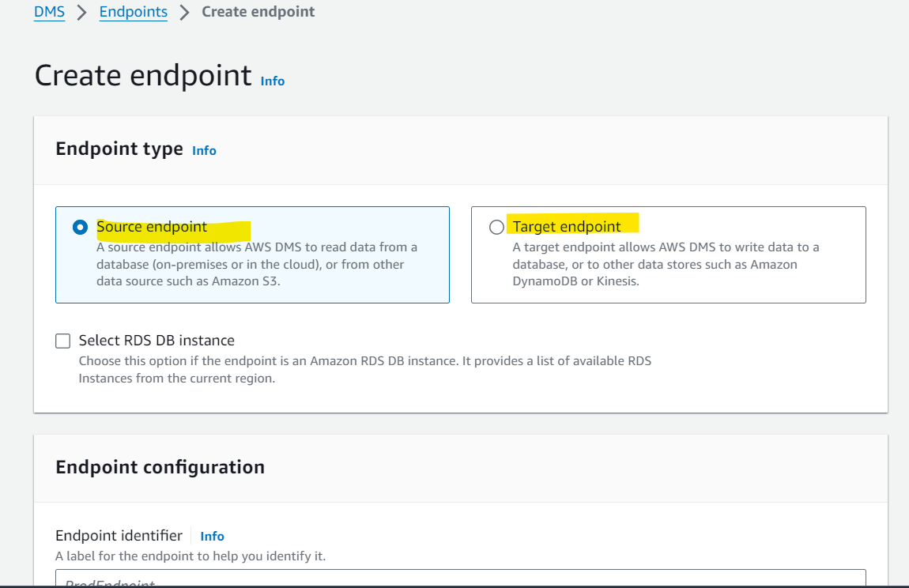909x588 pixels.
Task: Open Info link beside Endpoint type heading
Action: 204,151
